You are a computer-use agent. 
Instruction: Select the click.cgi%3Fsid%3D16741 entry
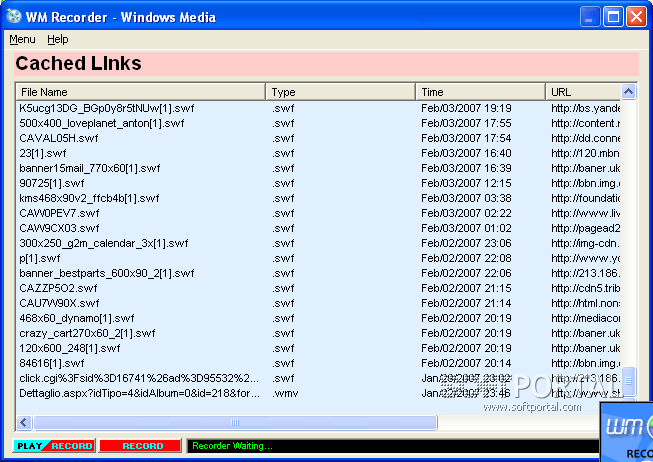coord(139,378)
